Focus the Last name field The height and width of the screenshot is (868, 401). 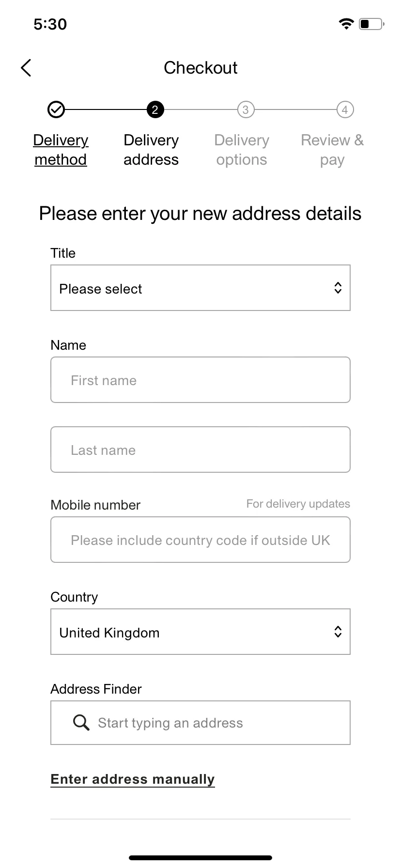(200, 449)
